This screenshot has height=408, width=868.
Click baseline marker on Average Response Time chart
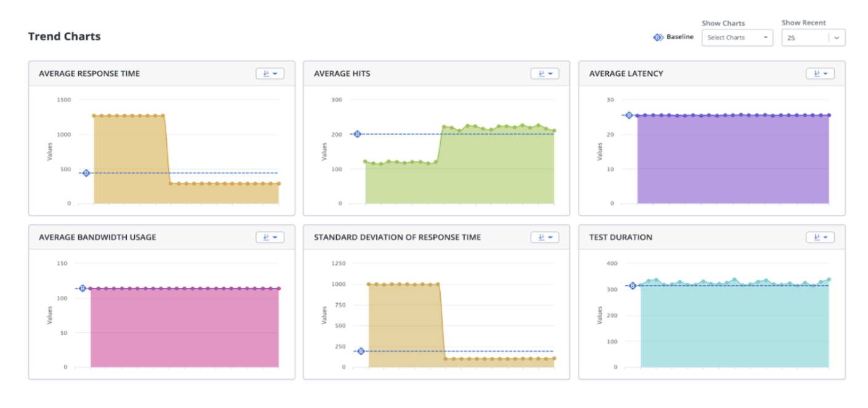[86, 173]
